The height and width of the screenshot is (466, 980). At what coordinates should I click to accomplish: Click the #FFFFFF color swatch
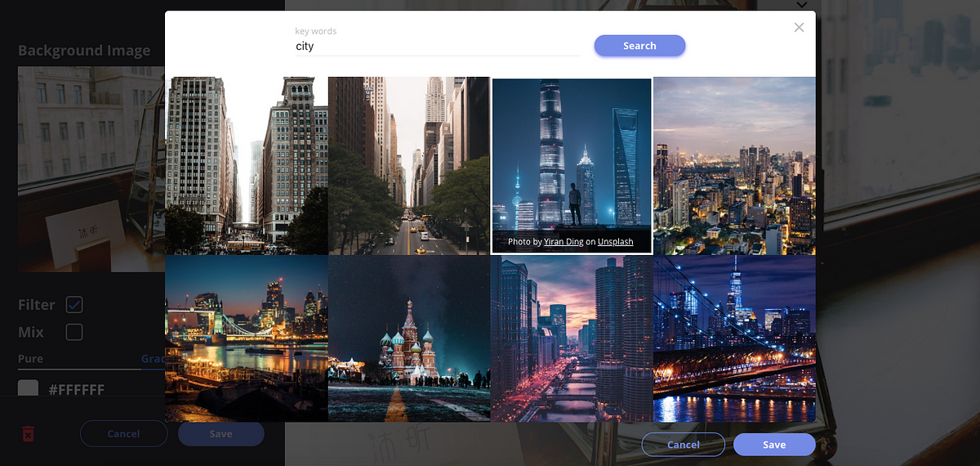click(x=29, y=389)
